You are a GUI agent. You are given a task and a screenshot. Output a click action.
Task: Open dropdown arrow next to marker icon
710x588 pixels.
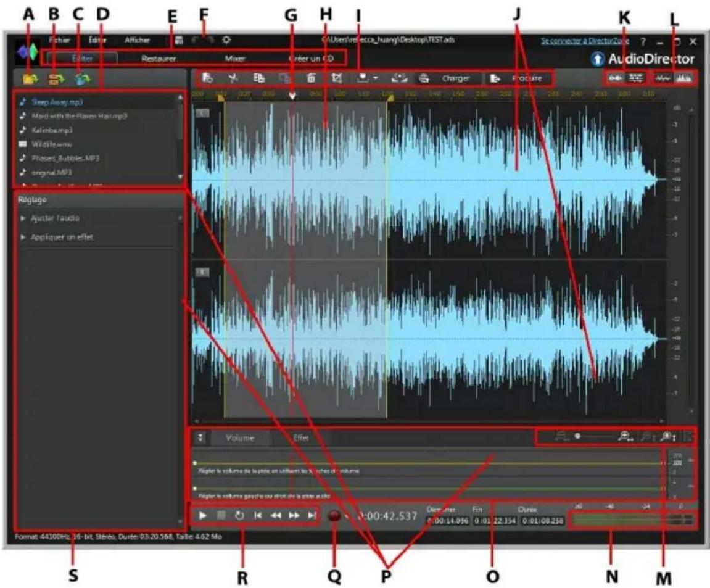[x=376, y=78]
